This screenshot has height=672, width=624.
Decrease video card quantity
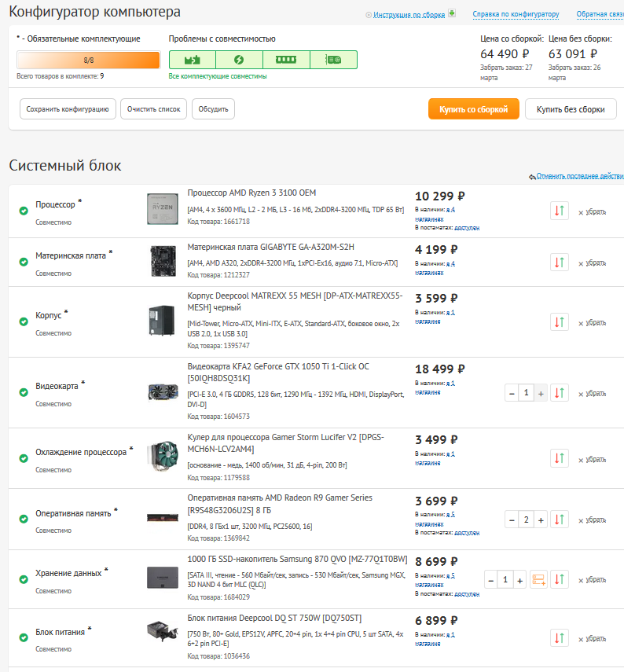(x=512, y=393)
